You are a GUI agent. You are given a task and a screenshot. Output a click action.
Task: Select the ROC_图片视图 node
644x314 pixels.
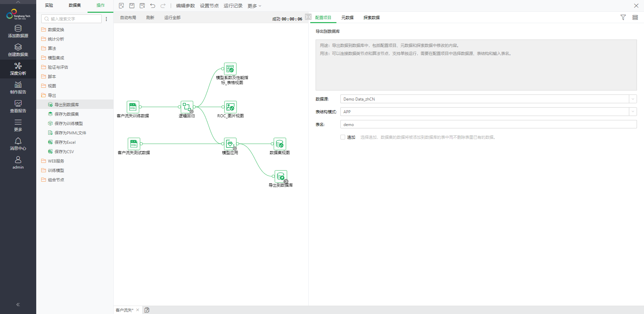(230, 107)
